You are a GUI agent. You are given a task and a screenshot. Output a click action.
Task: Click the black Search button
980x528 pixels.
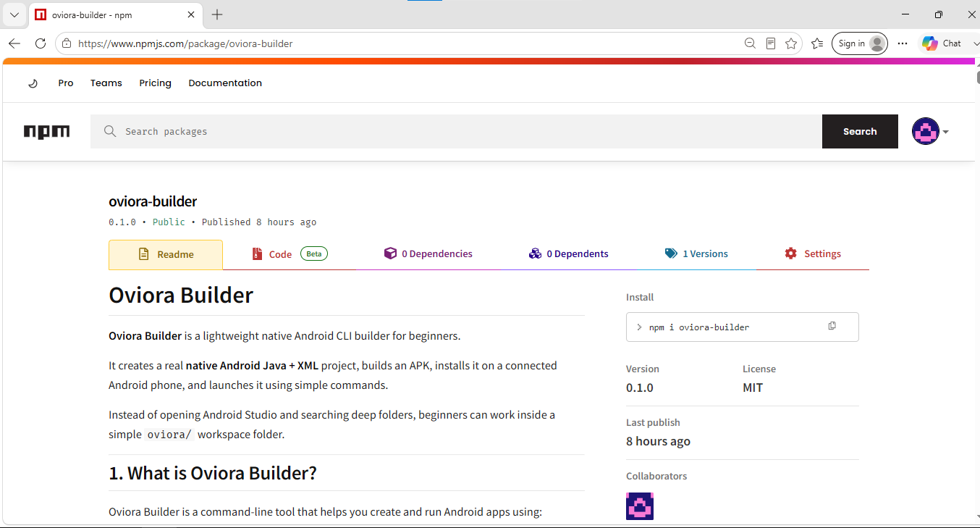860,131
